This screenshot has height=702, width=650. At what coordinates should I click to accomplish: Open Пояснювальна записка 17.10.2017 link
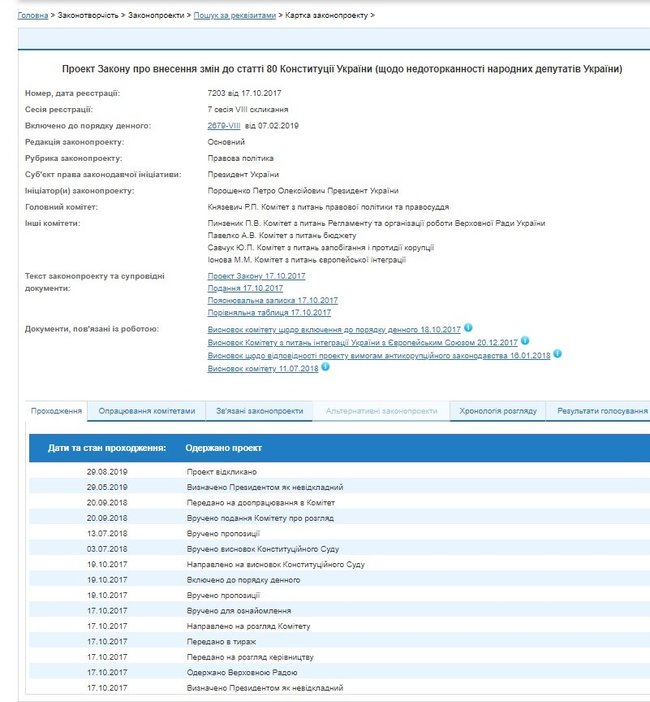(273, 300)
